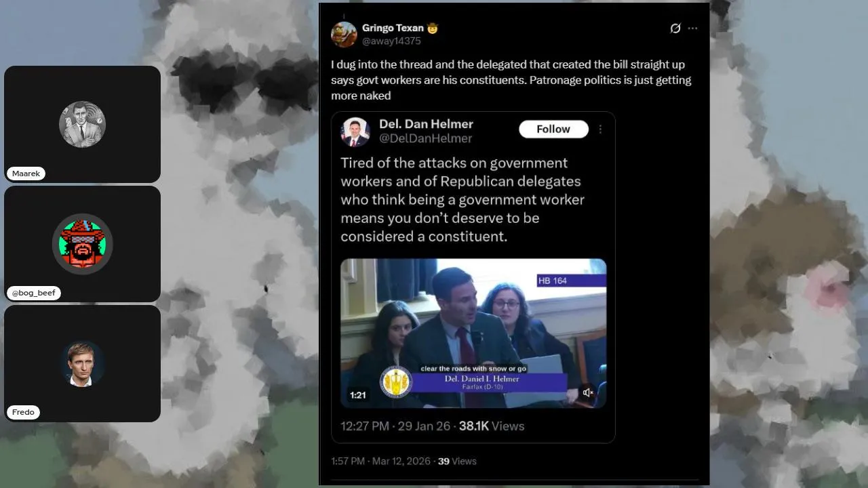Click the @bog_beef name label
The image size is (868, 488).
[x=34, y=293]
